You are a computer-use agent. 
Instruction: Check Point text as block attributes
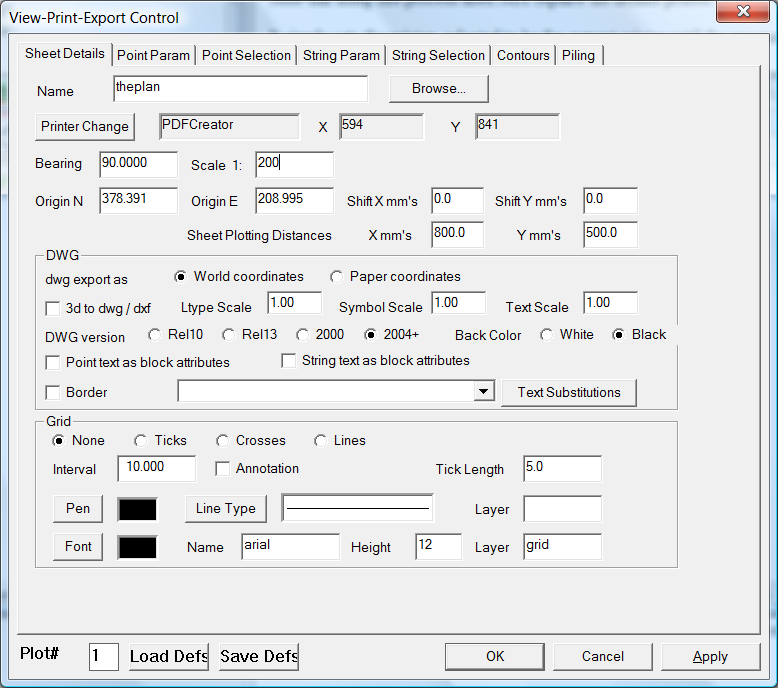tap(54, 362)
